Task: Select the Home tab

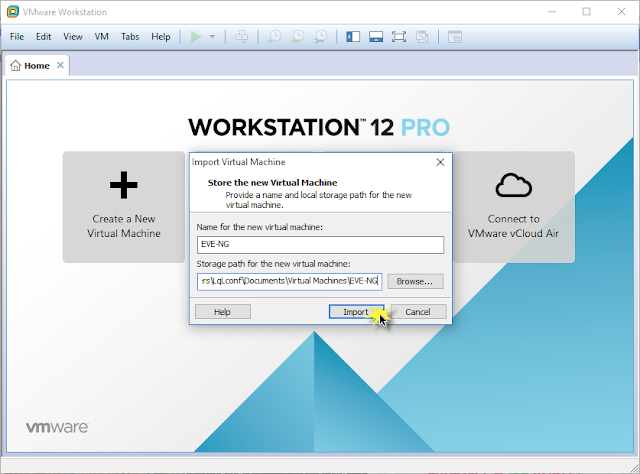Action: [37, 65]
